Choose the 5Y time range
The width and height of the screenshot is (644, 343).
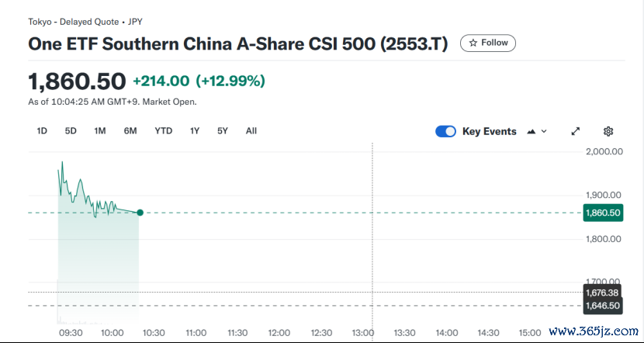223,130
